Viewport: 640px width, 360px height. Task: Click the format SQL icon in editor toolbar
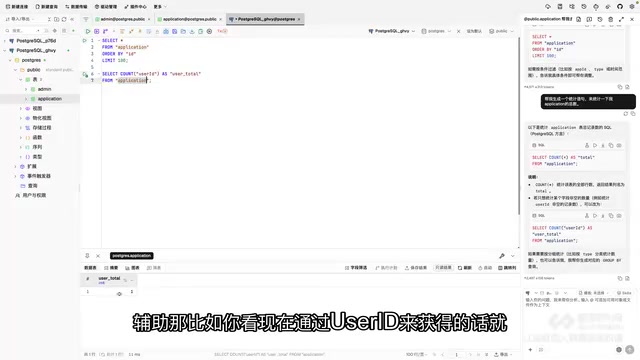(122, 31)
